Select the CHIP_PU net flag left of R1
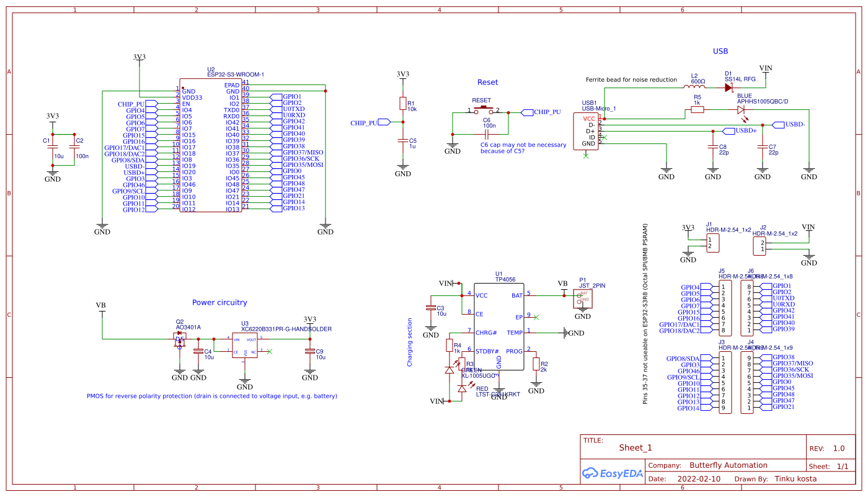The height and width of the screenshot is (497, 868). 370,122
